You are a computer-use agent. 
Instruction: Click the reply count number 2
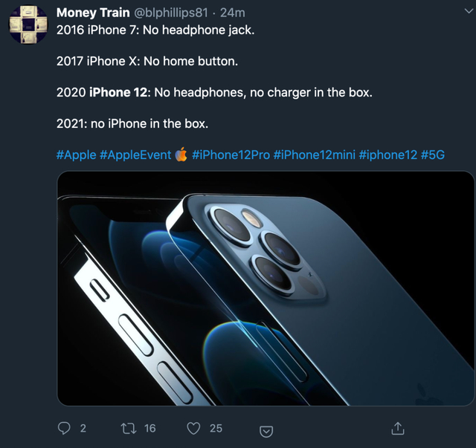(83, 428)
